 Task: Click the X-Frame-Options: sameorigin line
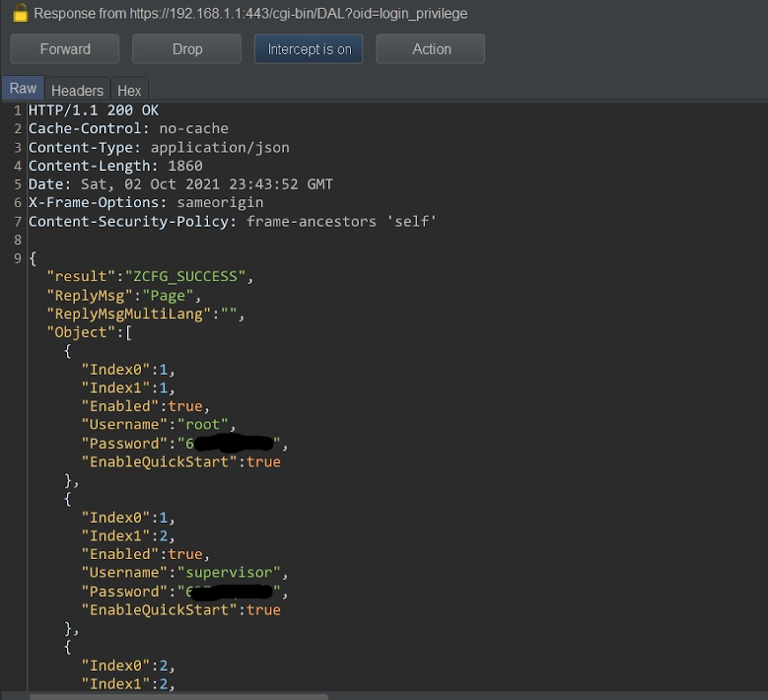pos(146,203)
